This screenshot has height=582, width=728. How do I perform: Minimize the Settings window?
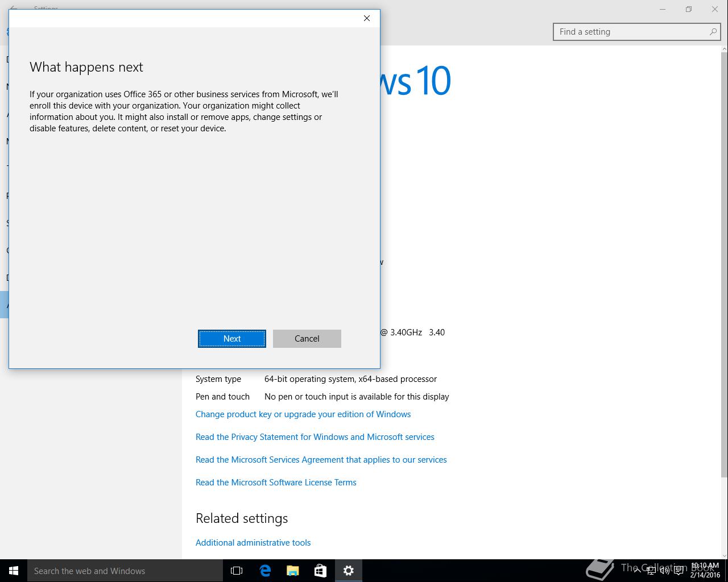pos(663,9)
